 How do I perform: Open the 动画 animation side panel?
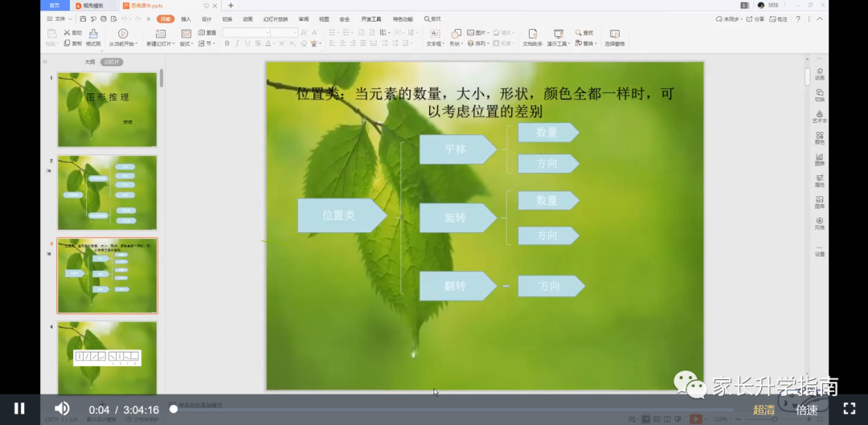pos(819,74)
